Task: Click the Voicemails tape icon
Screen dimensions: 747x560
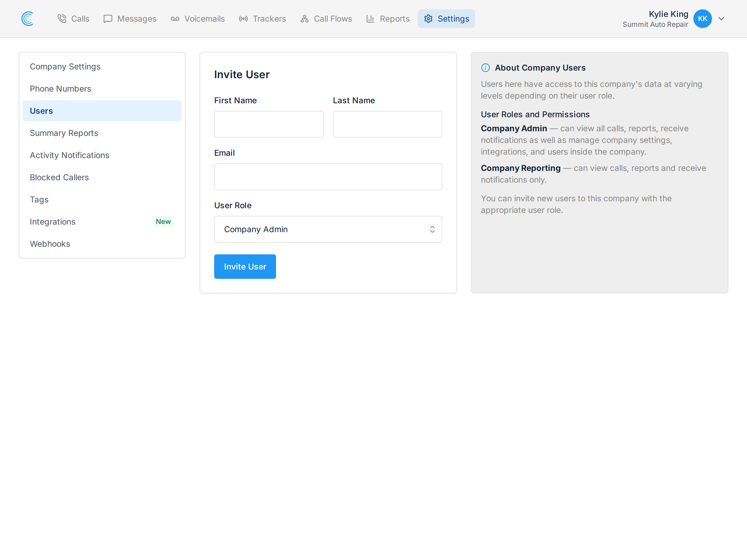Action: (x=175, y=19)
